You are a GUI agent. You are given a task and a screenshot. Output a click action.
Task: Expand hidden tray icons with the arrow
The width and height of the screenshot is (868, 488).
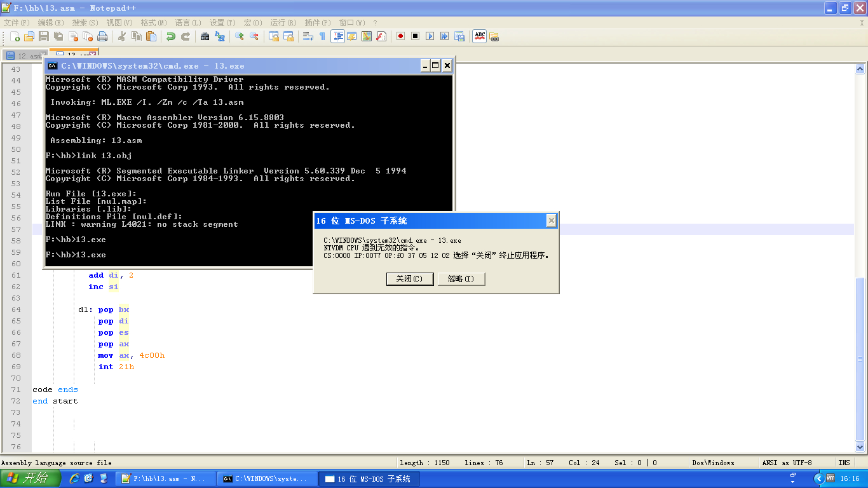point(819,478)
